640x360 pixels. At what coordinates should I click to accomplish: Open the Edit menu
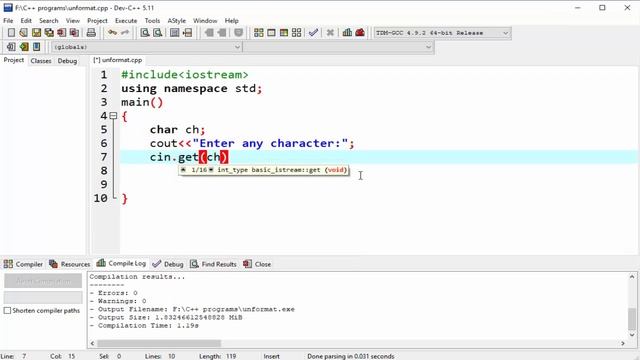[26, 20]
